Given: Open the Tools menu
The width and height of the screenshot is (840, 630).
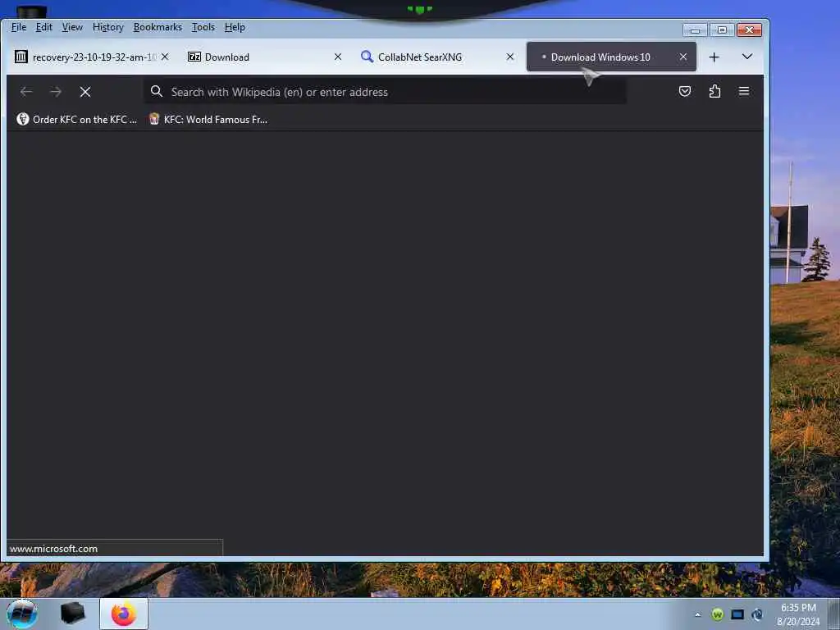Looking at the screenshot, I should click(203, 27).
